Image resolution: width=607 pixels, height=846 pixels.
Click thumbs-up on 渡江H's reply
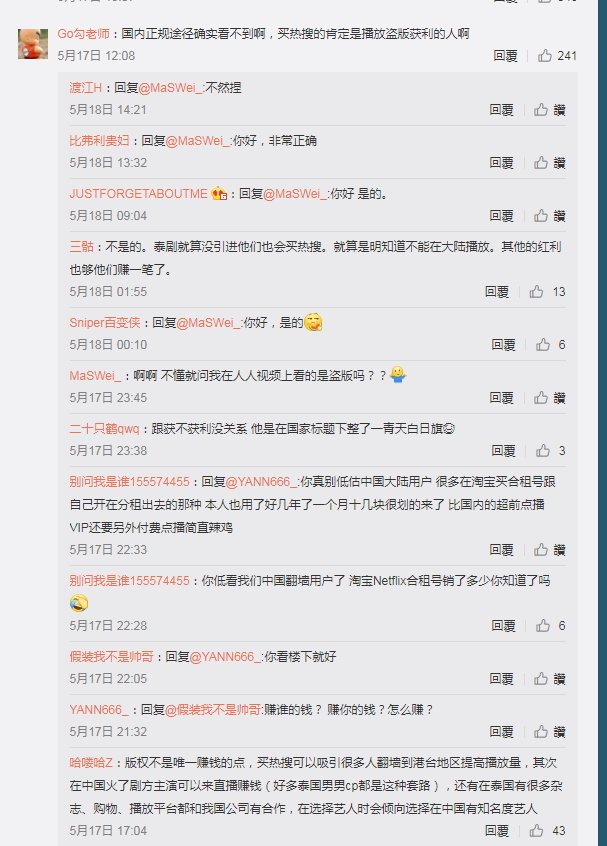click(x=549, y=110)
